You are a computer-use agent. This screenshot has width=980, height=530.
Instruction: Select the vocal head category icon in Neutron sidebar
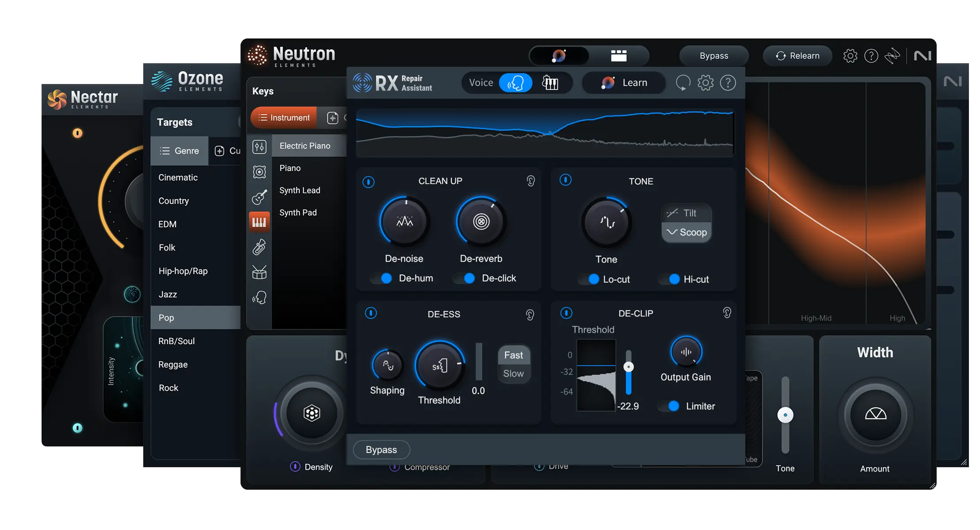click(259, 297)
